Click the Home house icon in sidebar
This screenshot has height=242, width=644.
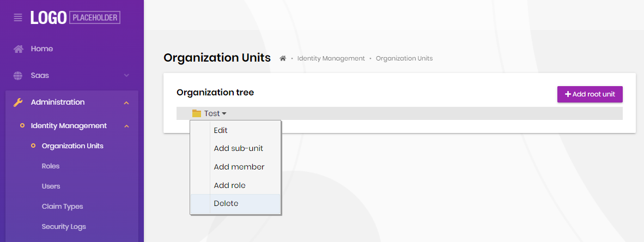19,49
